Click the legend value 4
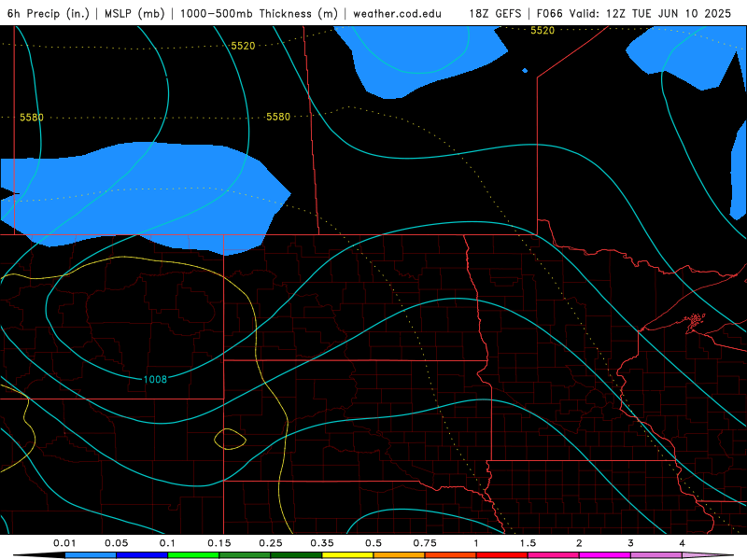The height and width of the screenshot is (560, 747). pos(682,543)
